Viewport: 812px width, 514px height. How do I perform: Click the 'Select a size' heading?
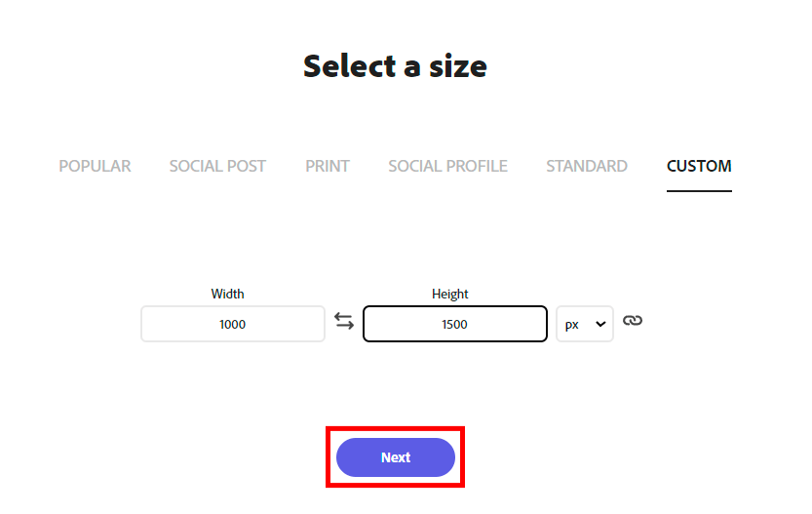[x=395, y=66]
